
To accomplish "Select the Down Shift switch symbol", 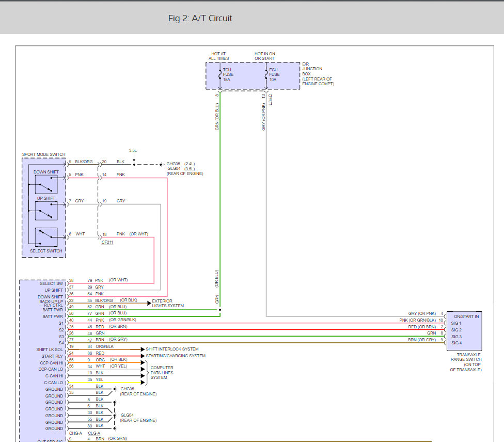I will pos(46,183).
